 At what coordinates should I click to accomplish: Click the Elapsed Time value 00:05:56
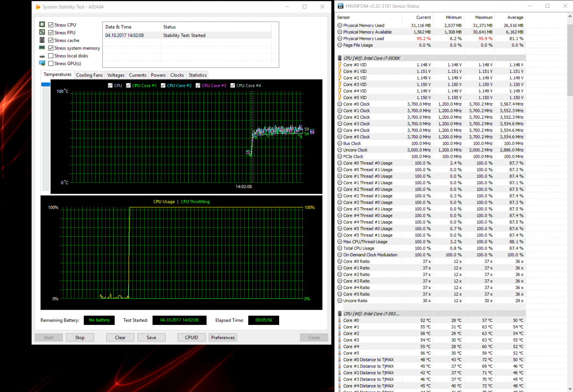tap(263, 320)
